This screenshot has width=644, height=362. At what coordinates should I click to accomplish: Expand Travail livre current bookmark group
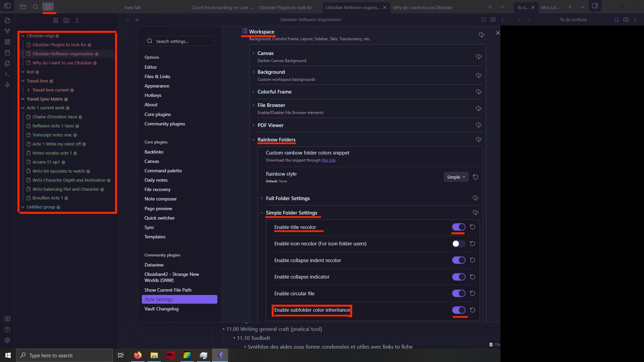pos(50,90)
